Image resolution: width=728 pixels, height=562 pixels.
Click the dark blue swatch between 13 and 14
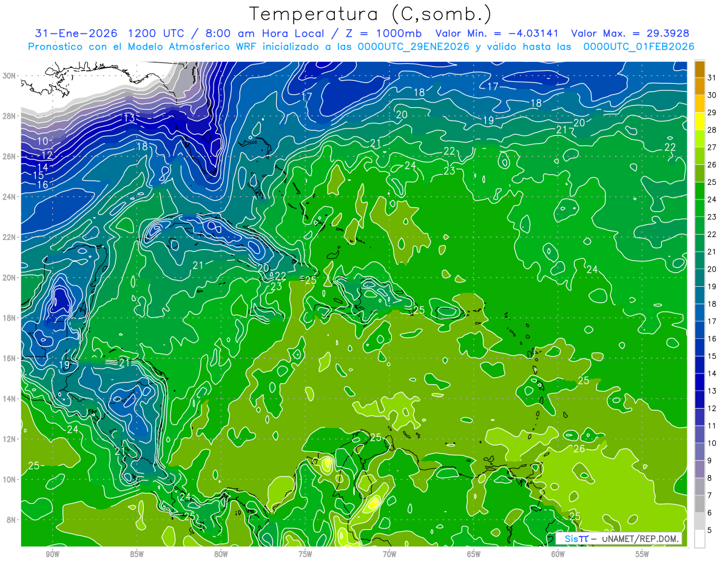coord(699,382)
